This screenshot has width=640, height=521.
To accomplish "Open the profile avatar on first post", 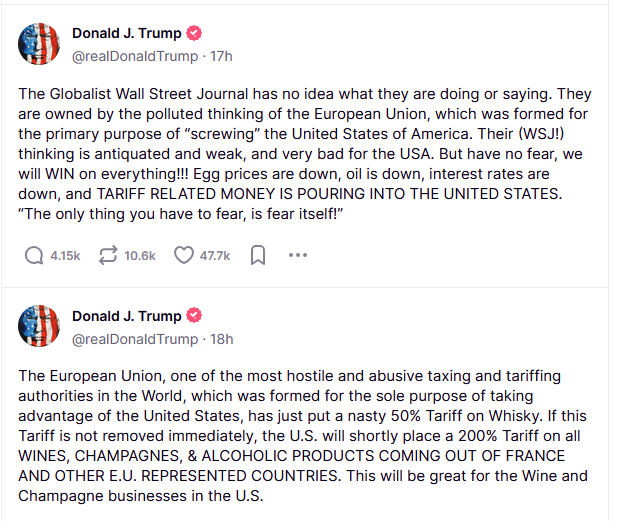I will tap(39, 44).
